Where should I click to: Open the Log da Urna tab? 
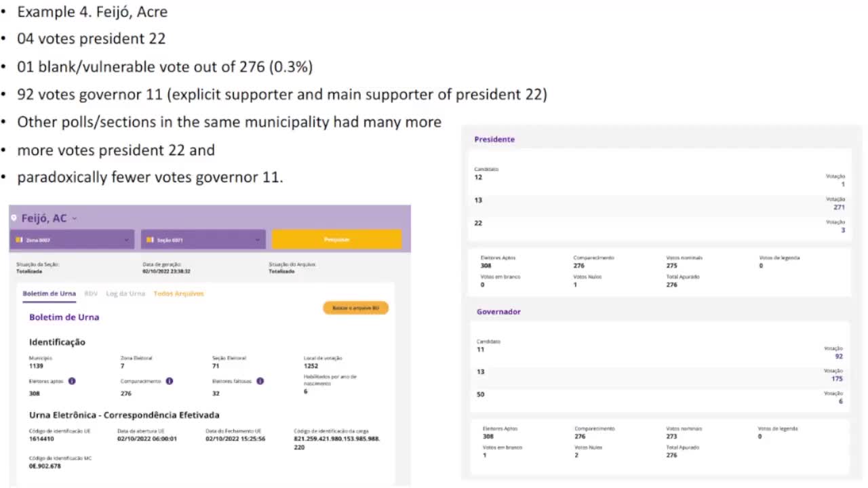[125, 293]
